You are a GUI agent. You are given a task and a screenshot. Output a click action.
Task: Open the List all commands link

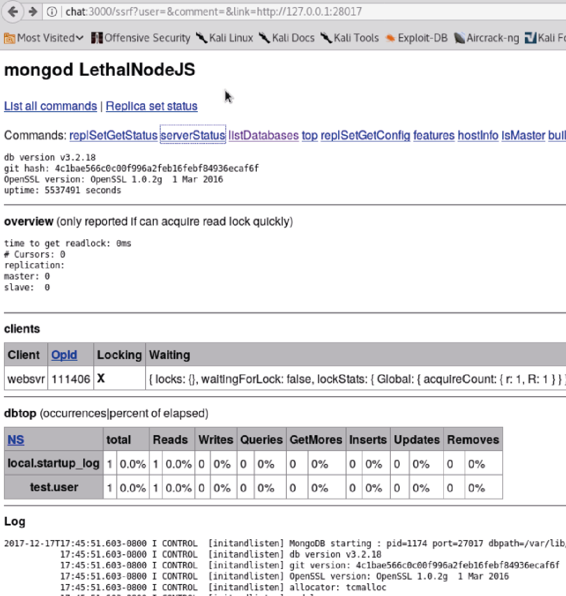pos(51,106)
